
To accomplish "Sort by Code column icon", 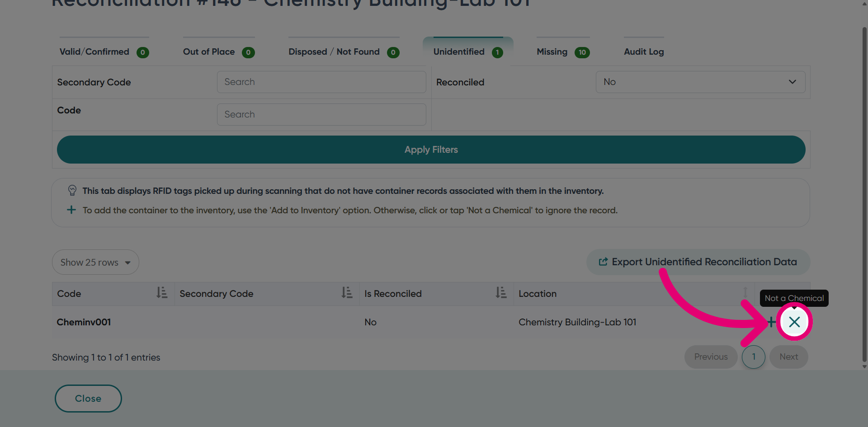I will click(x=162, y=293).
